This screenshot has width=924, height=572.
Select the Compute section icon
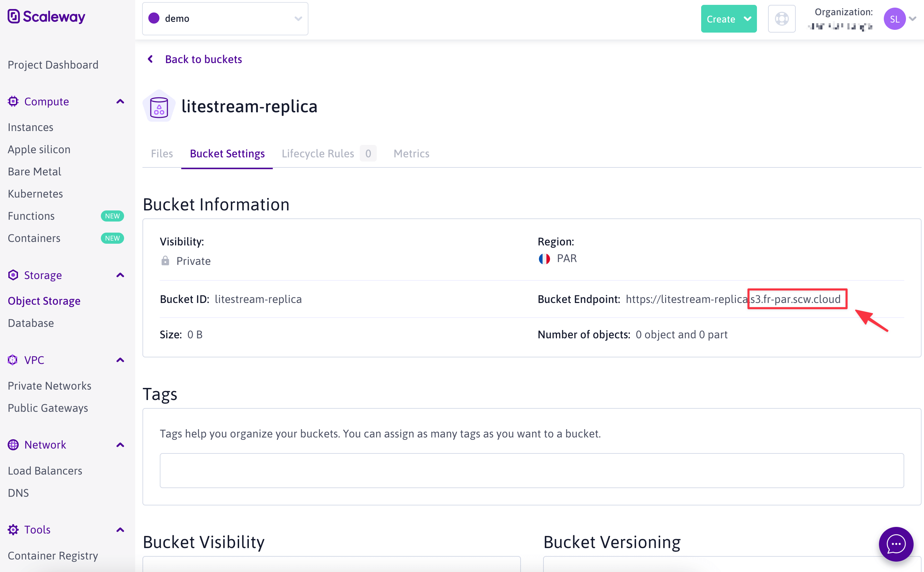point(13,101)
